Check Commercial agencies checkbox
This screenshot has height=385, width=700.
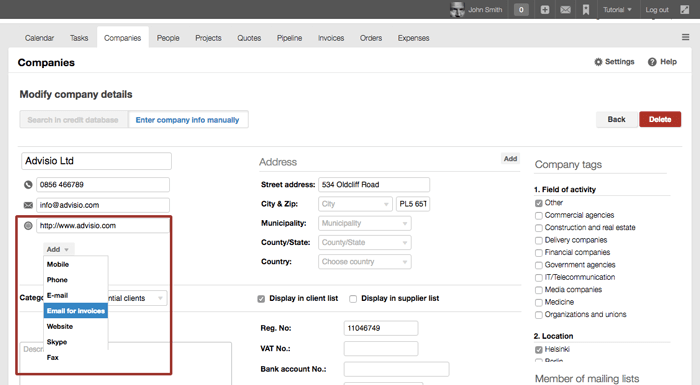coord(539,216)
